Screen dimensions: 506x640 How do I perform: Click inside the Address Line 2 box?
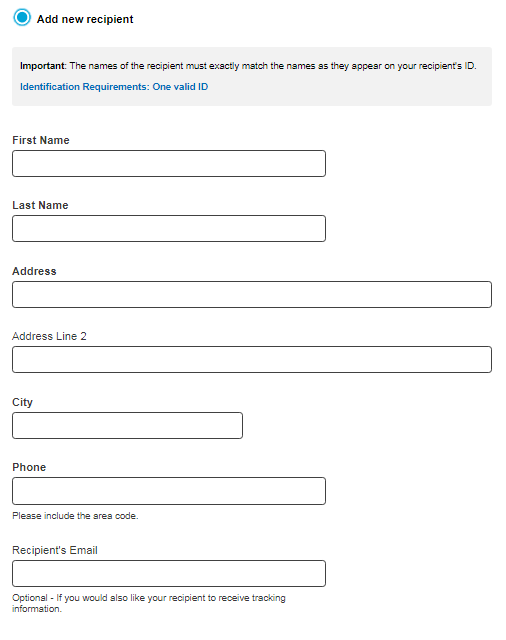click(x=252, y=360)
